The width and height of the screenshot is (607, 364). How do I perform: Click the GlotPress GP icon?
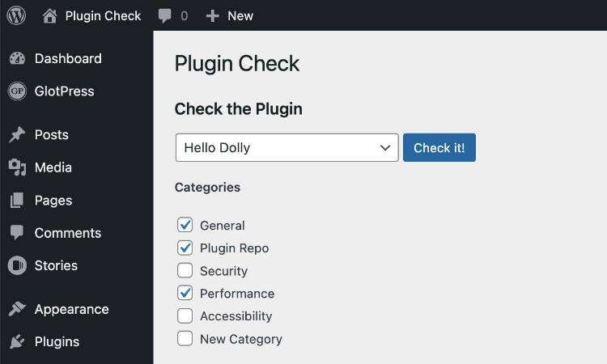(17, 91)
